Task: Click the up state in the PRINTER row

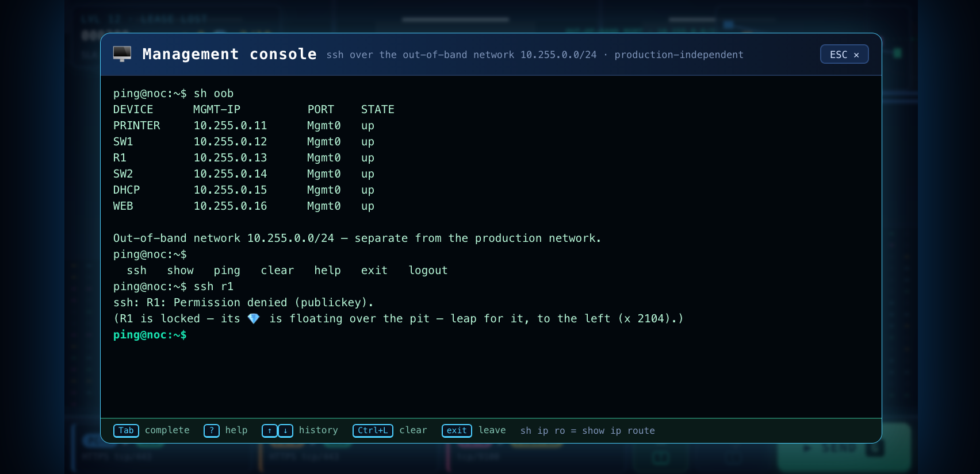Action: 367,125
